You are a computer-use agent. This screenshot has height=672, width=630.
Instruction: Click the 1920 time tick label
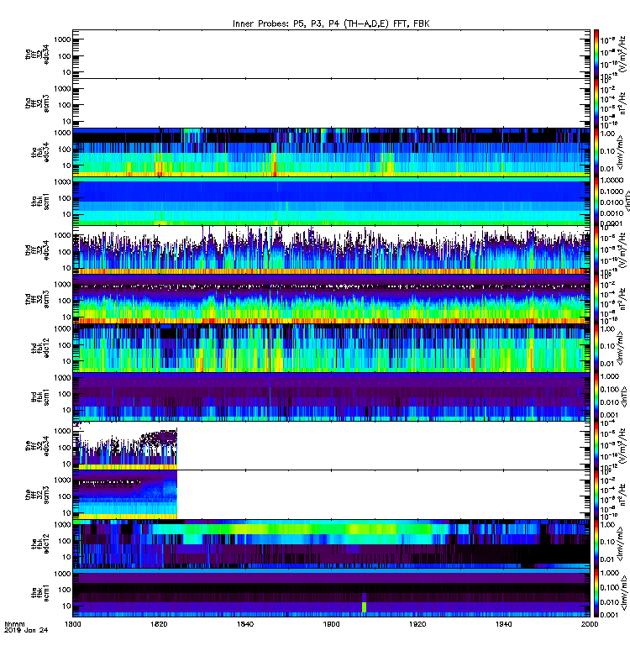[x=417, y=624]
